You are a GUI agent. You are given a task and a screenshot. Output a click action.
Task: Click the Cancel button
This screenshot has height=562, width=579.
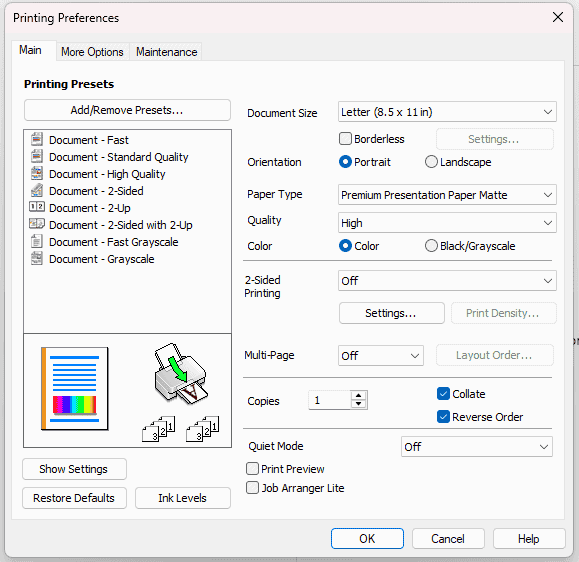(x=448, y=538)
